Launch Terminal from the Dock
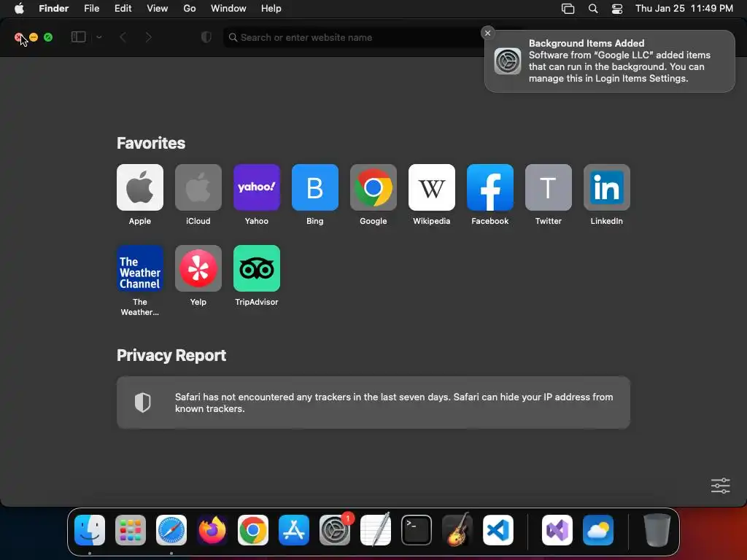This screenshot has height=560, width=747. coord(417,530)
